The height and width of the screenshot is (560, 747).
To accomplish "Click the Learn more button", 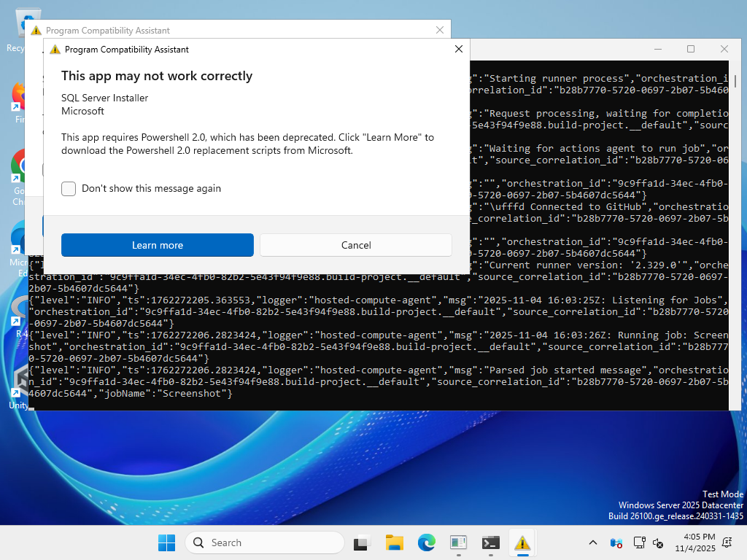I will tap(157, 245).
